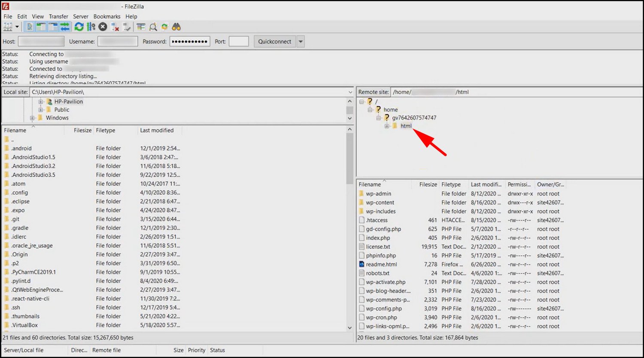Open the Transfer menu
The height and width of the screenshot is (358, 644).
pos(58,16)
